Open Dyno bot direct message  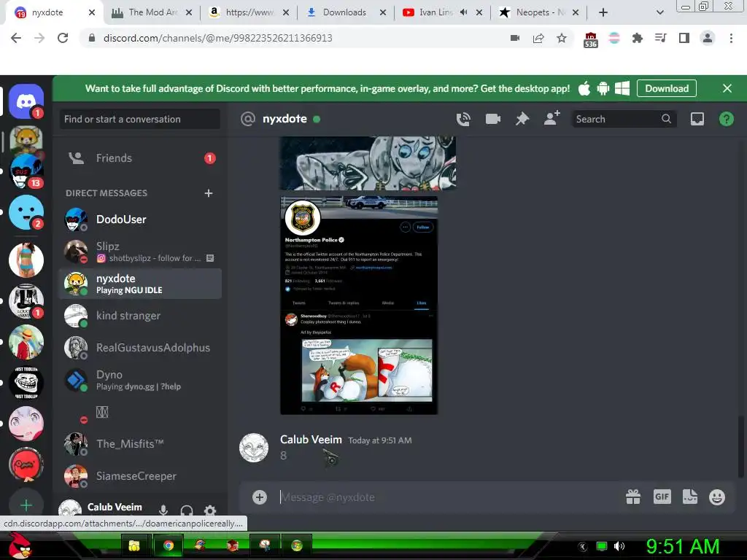(x=140, y=380)
